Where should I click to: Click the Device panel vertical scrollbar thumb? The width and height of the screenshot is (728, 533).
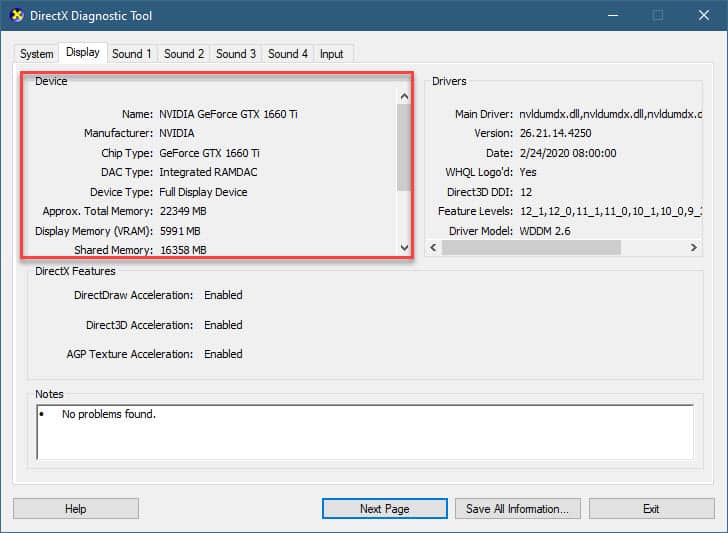click(404, 147)
